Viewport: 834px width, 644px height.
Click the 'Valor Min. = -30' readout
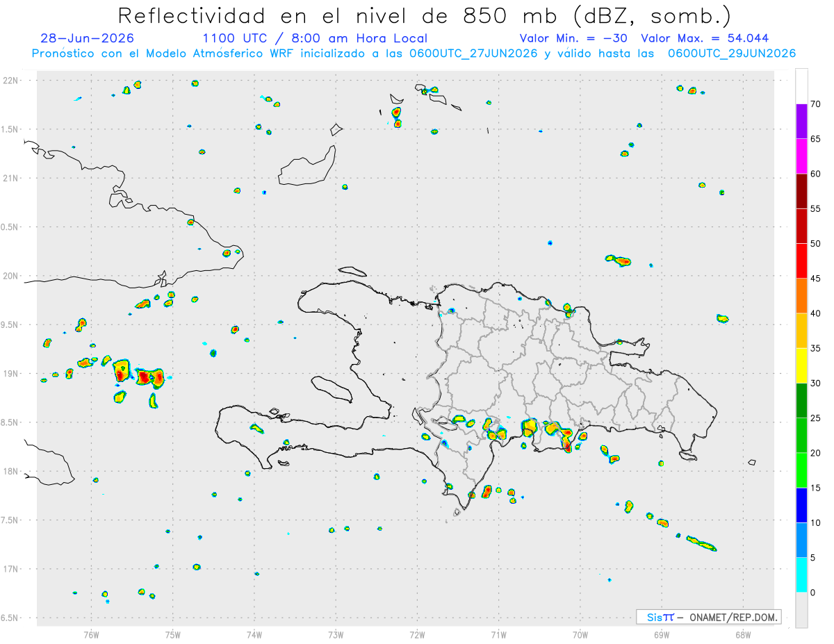pos(573,38)
